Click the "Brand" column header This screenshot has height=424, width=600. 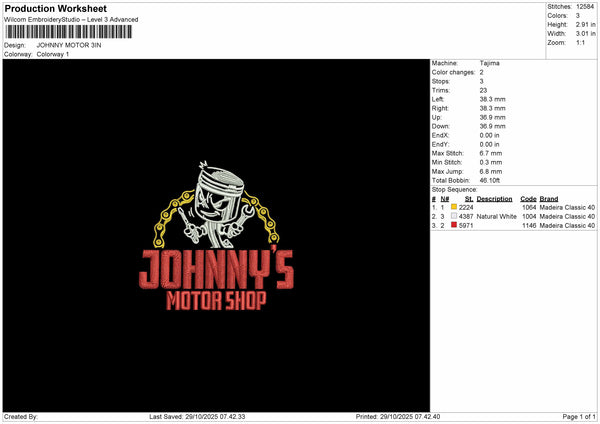549,199
